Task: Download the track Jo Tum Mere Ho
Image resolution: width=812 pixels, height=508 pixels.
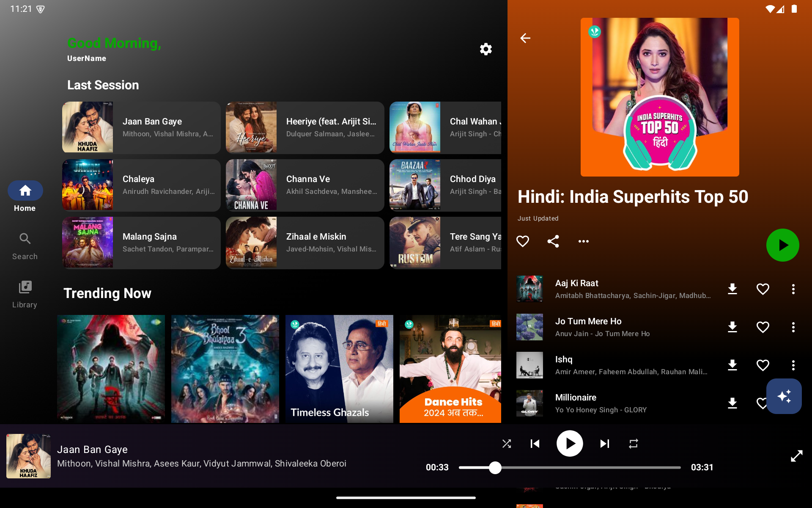Action: point(732,327)
